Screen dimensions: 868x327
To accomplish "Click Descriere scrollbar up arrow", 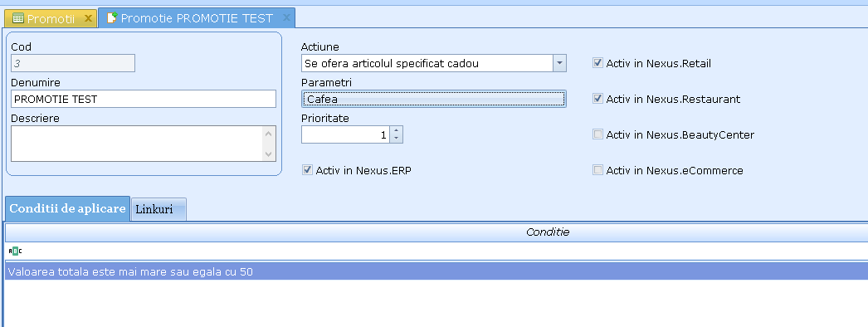I will [x=269, y=134].
